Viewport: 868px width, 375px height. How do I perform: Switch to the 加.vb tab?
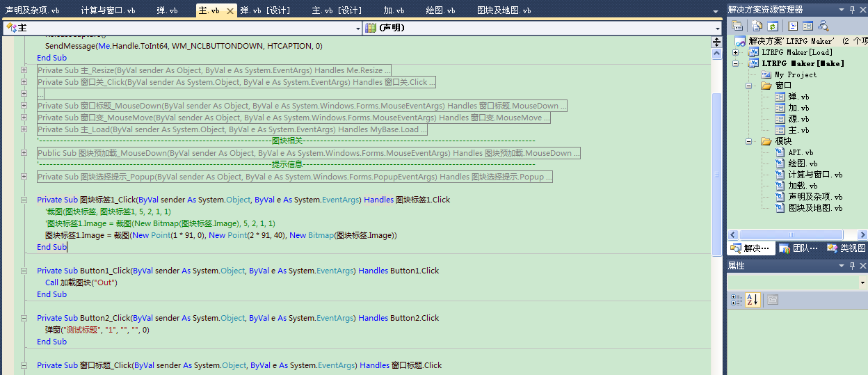394,11
